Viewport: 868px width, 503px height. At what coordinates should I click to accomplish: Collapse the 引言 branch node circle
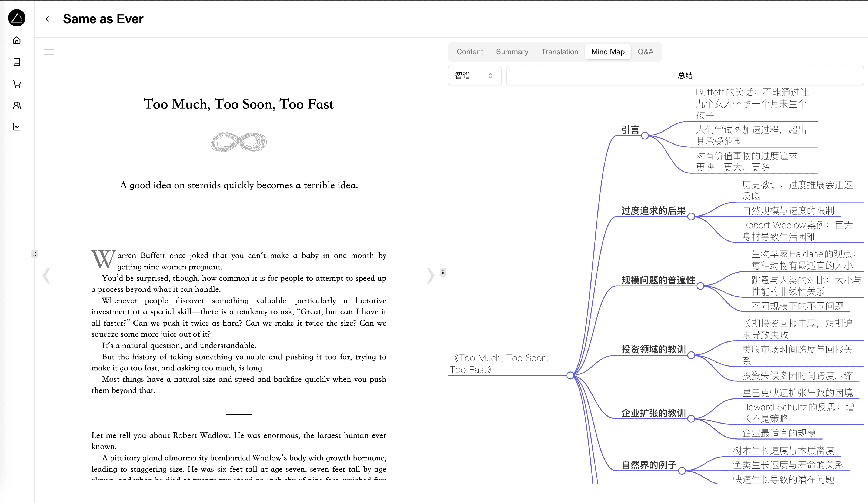click(x=645, y=136)
